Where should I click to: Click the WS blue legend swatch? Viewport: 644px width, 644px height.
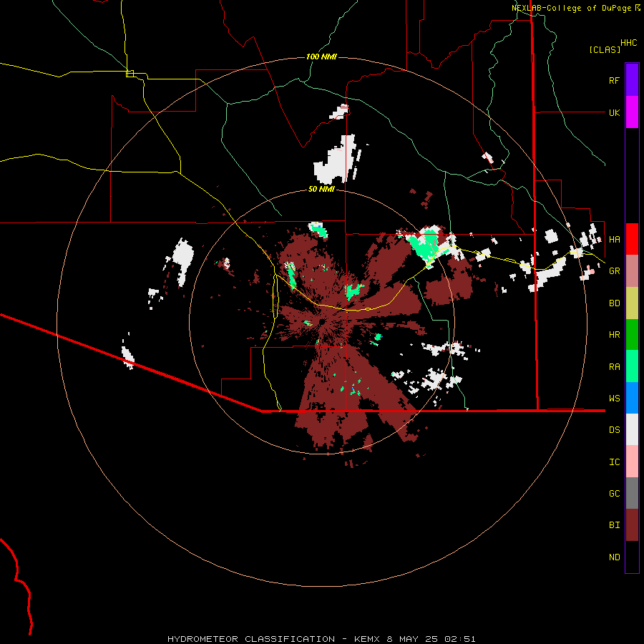[x=632, y=398]
